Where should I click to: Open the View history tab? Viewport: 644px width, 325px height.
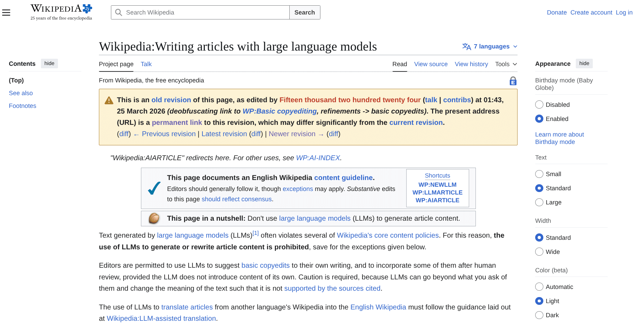(x=471, y=64)
